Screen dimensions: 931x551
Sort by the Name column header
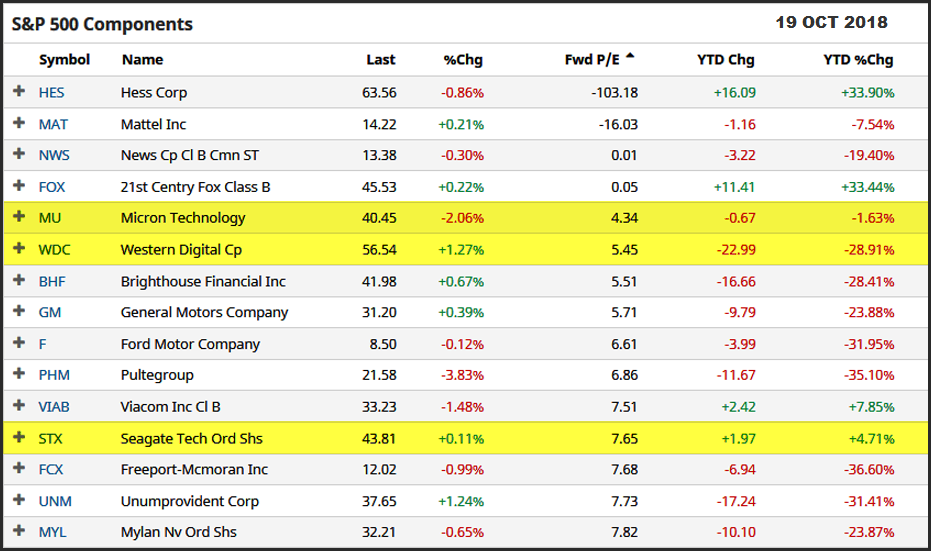142,60
